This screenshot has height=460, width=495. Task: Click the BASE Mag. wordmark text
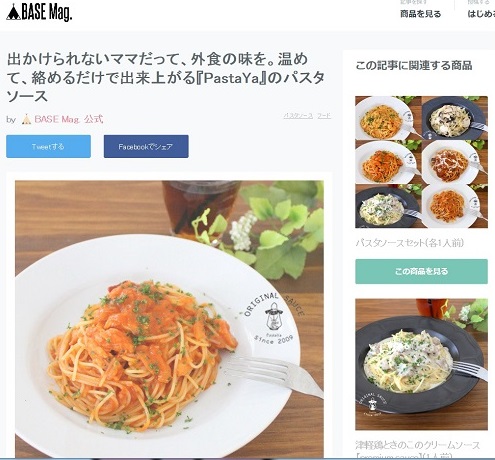47,13
